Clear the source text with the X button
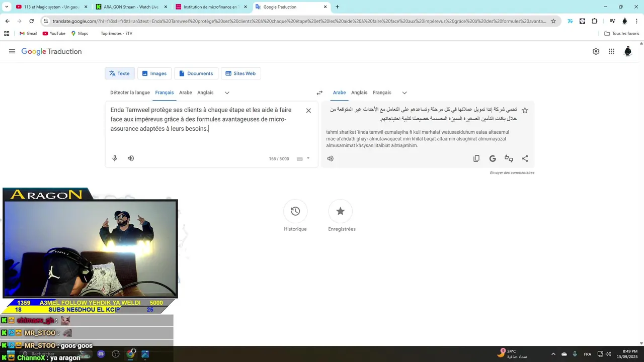 [x=308, y=111]
